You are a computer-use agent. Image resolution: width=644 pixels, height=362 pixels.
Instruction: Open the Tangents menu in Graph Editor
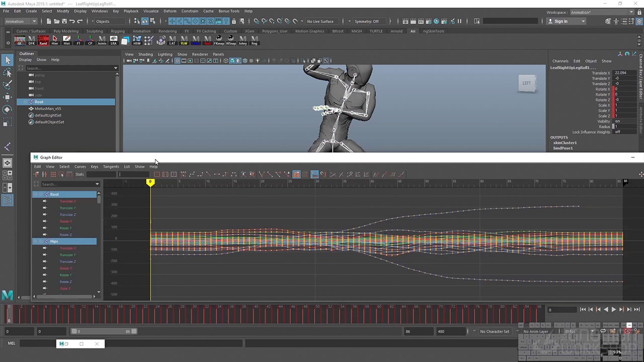click(111, 166)
